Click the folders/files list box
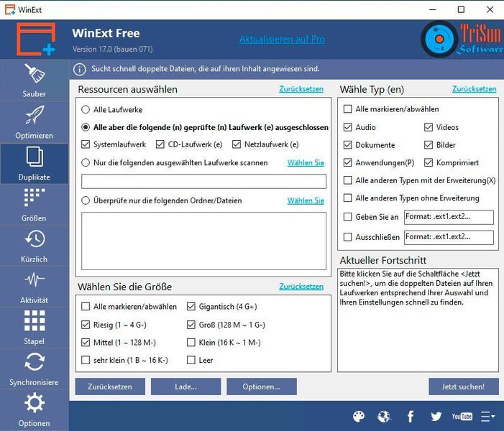 click(x=203, y=241)
